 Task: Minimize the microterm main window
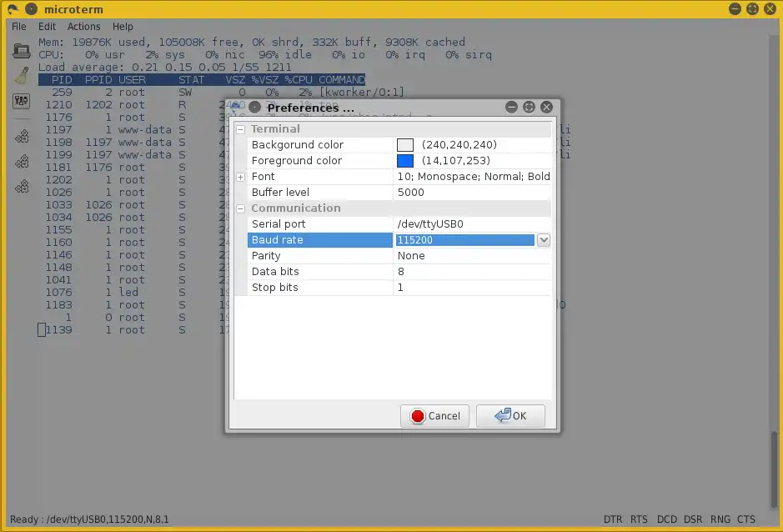click(x=735, y=8)
